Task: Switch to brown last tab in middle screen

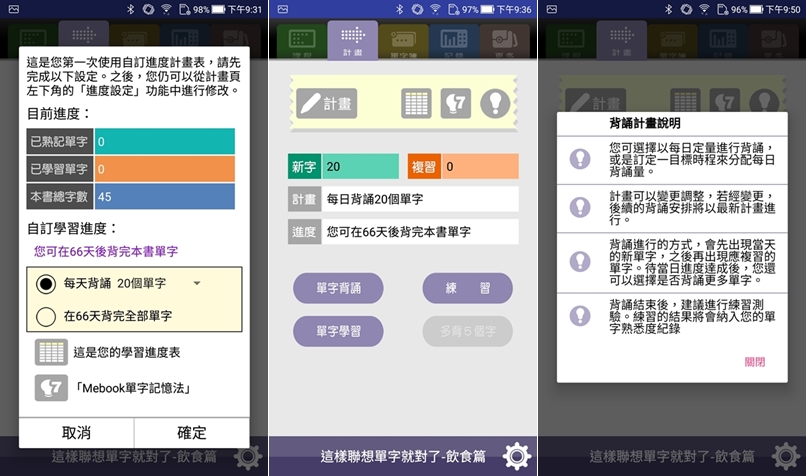Action: point(504,41)
